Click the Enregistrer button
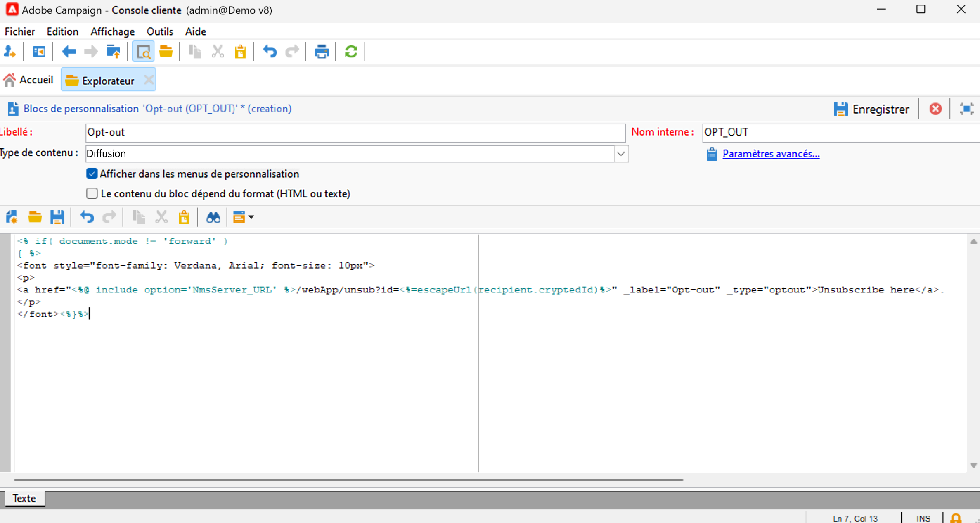This screenshot has height=523, width=980. [872, 109]
